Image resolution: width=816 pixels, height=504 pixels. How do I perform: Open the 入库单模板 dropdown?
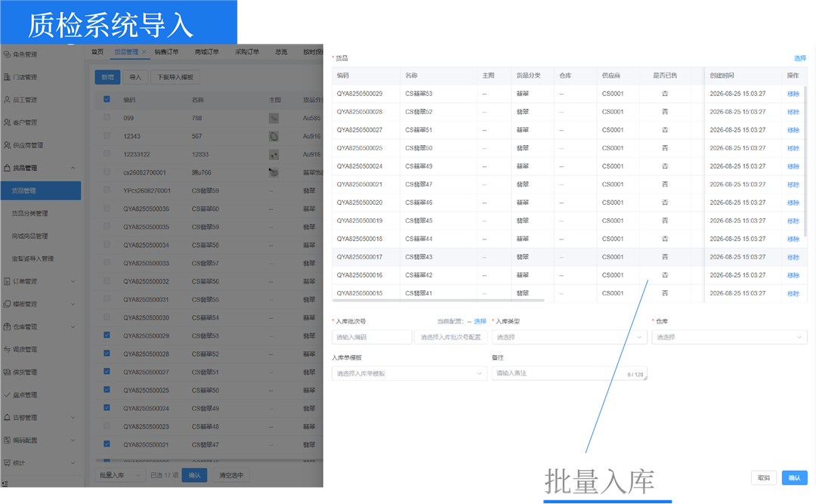(x=409, y=373)
